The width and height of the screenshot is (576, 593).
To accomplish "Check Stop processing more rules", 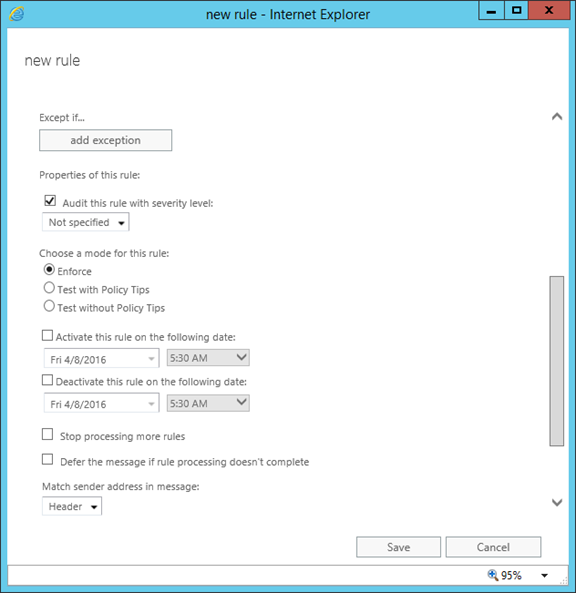I will [x=47, y=435].
